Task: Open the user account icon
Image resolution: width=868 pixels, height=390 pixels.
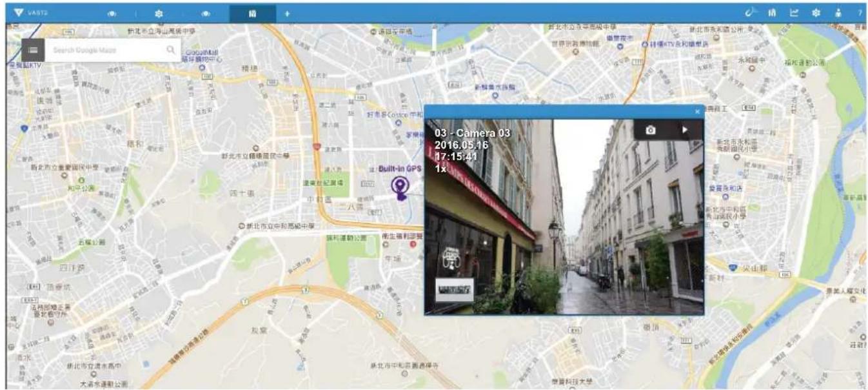Action: 838,13
